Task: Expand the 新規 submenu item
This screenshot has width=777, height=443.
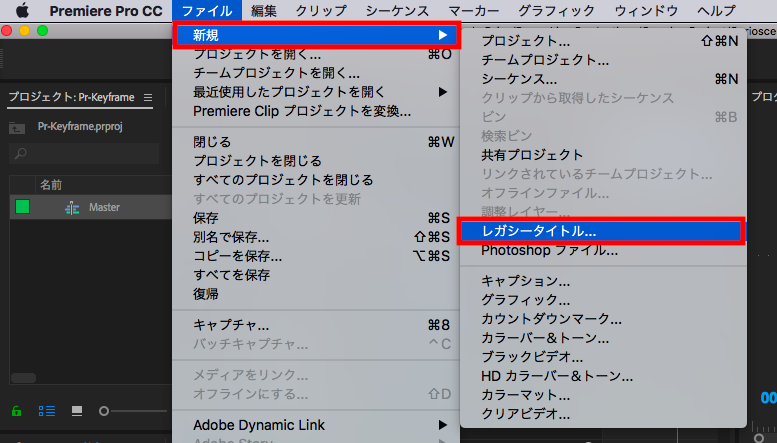Action: pyautogui.click(x=316, y=35)
